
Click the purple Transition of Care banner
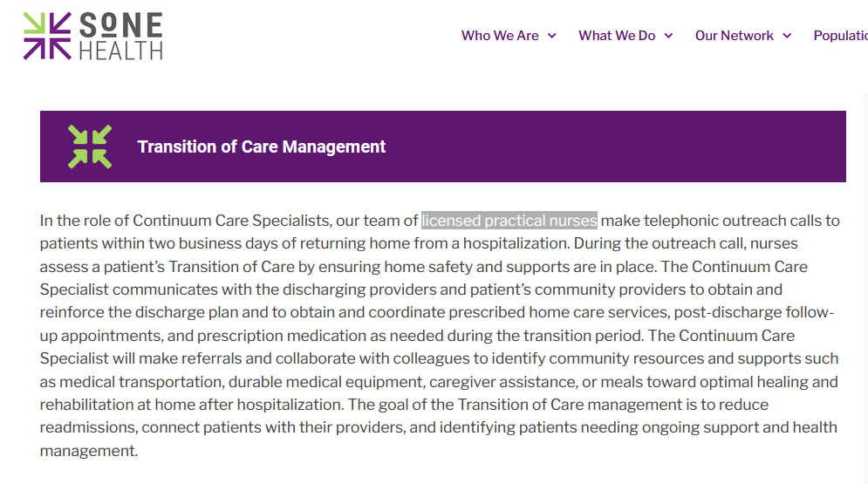pos(443,147)
